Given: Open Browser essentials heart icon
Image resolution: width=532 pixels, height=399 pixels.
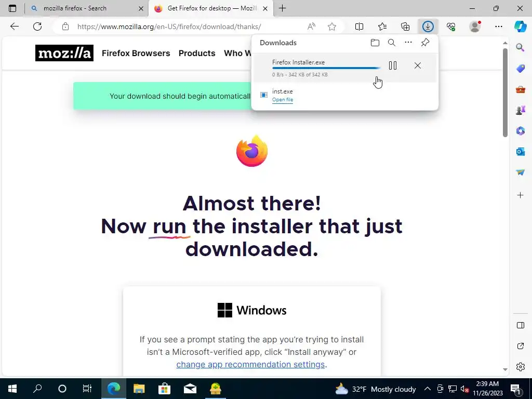Looking at the screenshot, I should pos(450,26).
